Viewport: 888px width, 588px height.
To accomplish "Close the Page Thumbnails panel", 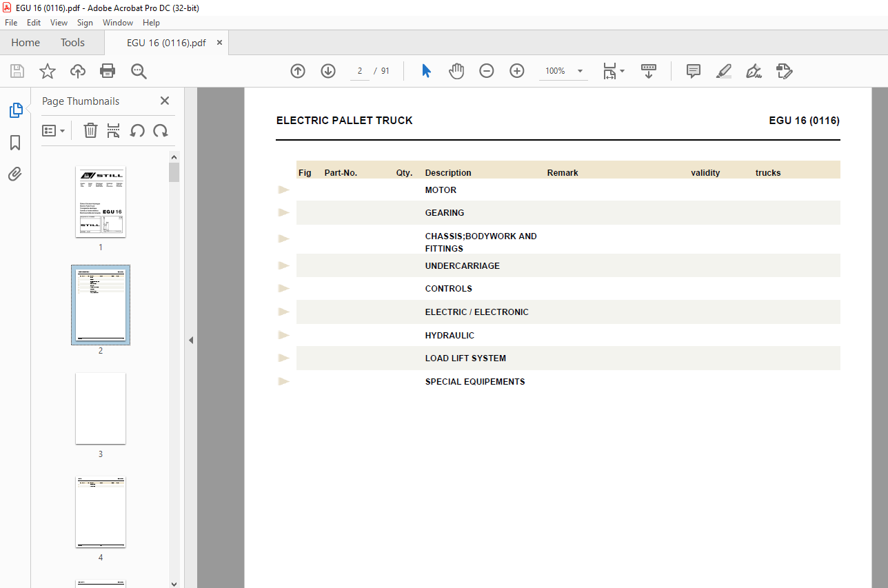I will (x=165, y=101).
